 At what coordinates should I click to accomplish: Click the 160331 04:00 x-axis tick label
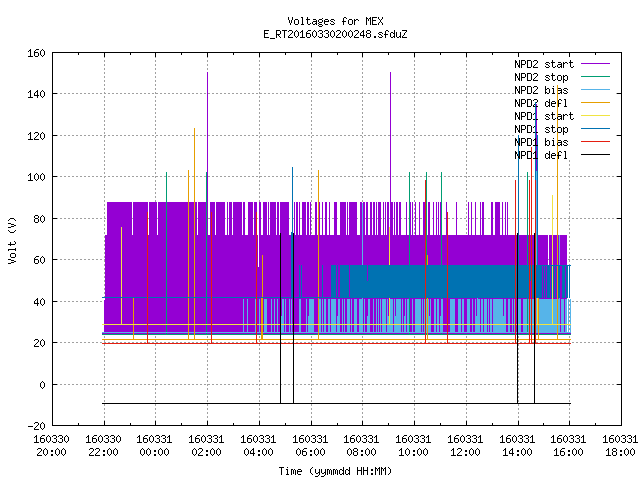point(258,446)
